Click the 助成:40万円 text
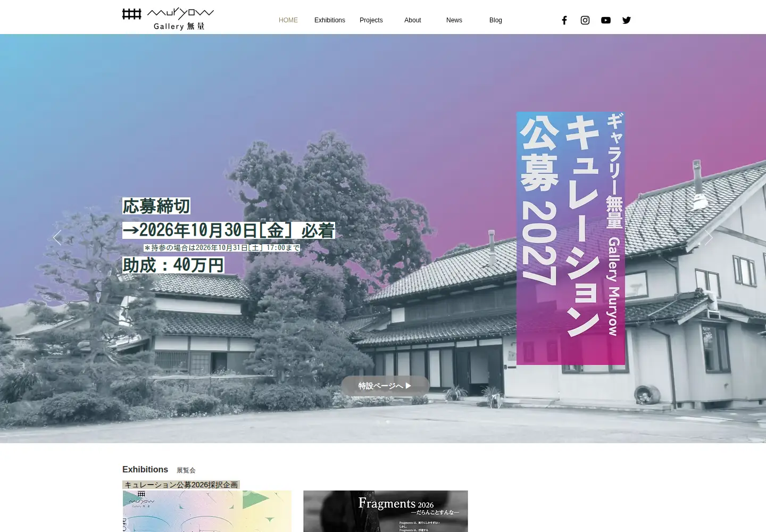Image resolution: width=766 pixels, height=532 pixels. click(x=173, y=265)
